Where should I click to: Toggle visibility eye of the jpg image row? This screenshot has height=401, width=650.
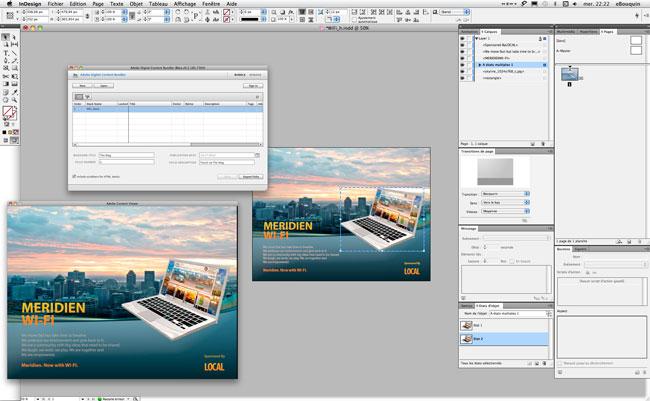(463, 71)
